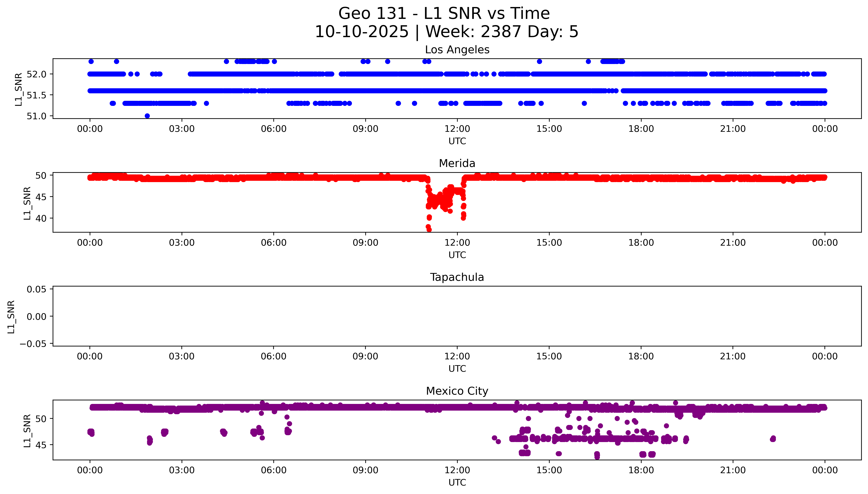Click the 'Merida' subplot title
868x494 pixels.
(457, 164)
